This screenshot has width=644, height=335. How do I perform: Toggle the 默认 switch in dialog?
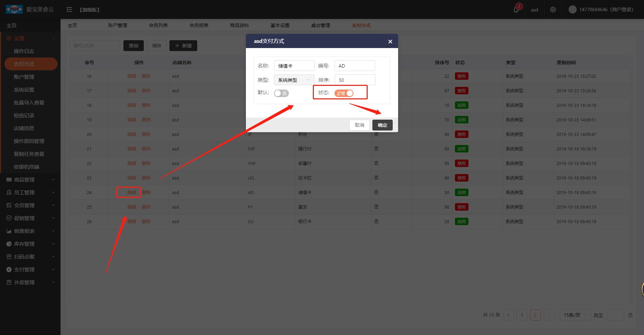pos(281,93)
